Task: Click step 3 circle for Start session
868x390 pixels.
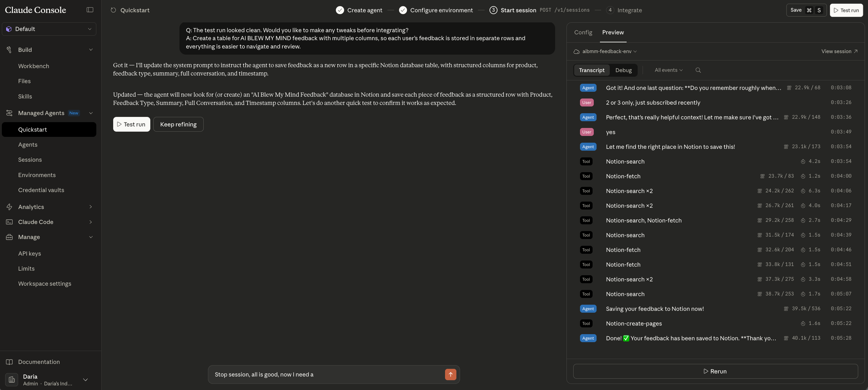Action: 493,10
